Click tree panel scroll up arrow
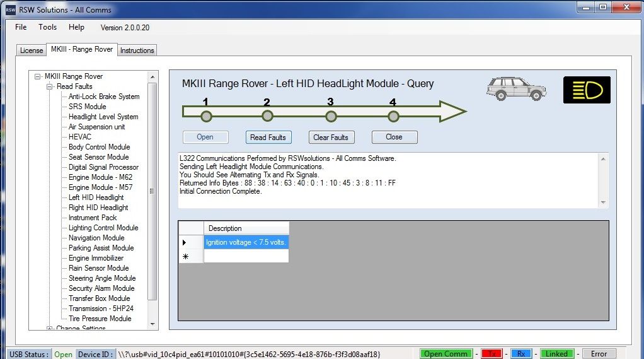Image resolution: width=644 pixels, height=359 pixels. pyautogui.click(x=152, y=77)
